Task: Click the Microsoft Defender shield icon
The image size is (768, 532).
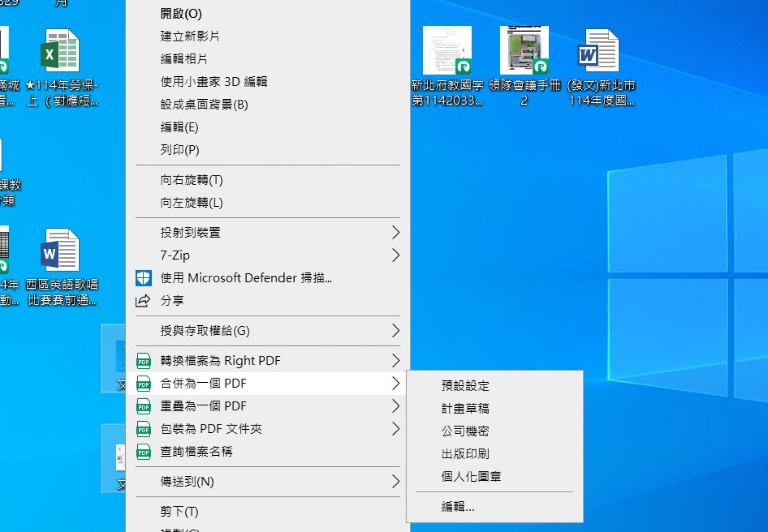Action: [x=144, y=278]
